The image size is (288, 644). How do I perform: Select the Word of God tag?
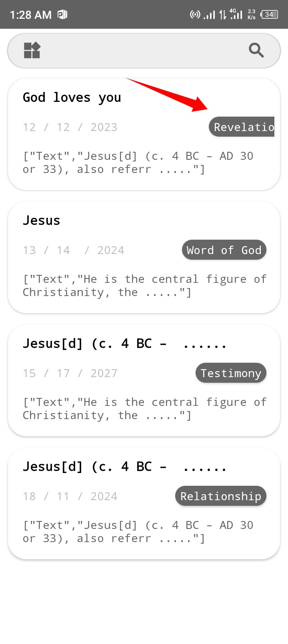(x=224, y=250)
